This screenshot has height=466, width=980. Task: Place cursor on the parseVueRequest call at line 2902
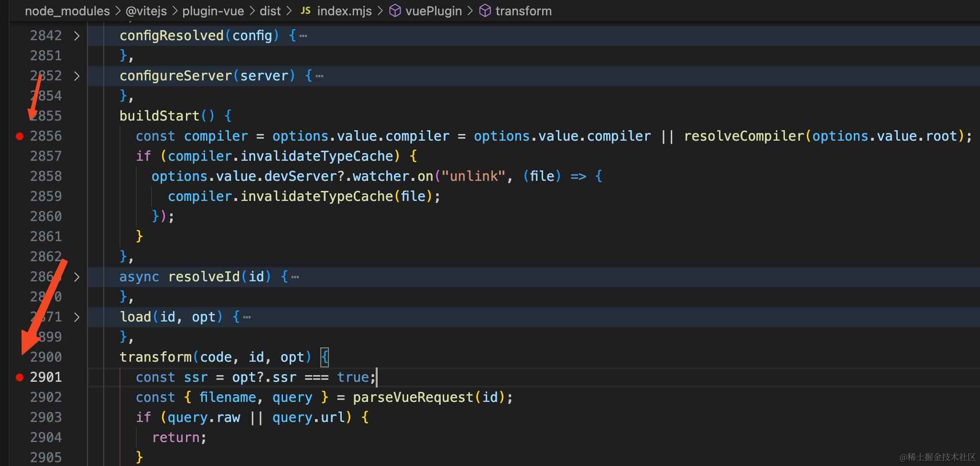coord(412,397)
